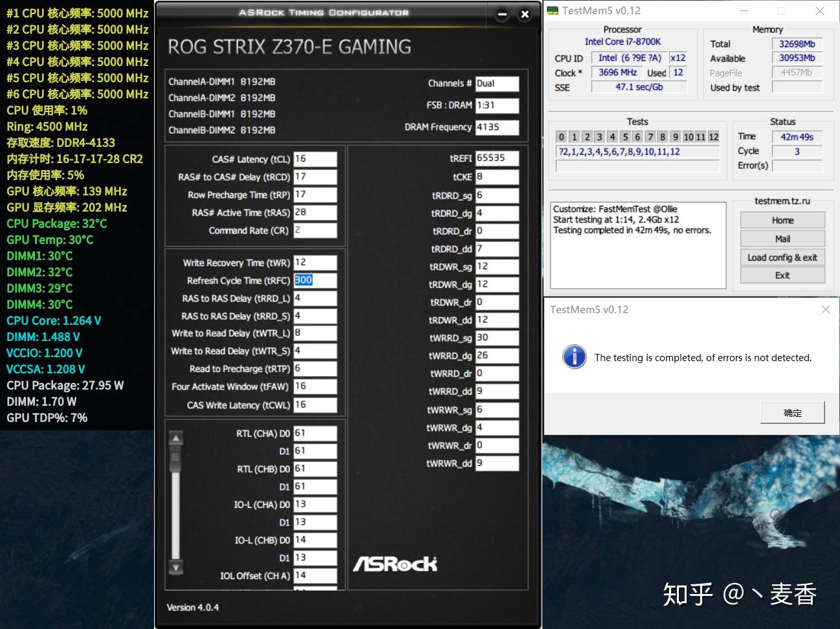
Task: Click the DRAM Frequency field showing 4135
Action: tap(497, 127)
